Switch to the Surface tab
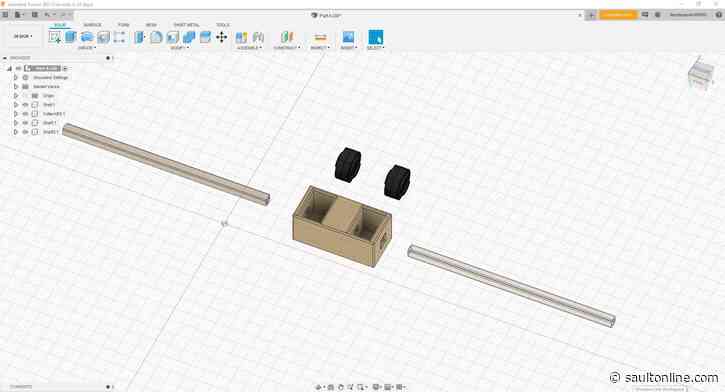Screen dimensions: 725x392 [x=92, y=25]
